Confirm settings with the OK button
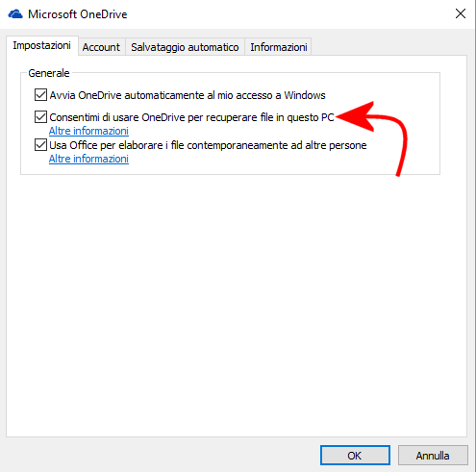The height and width of the screenshot is (472, 476). 355,455
